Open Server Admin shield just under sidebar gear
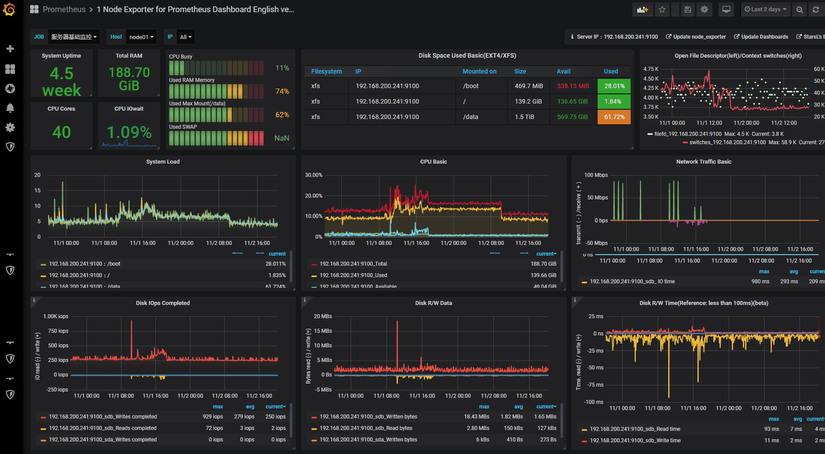The width and height of the screenshot is (825, 454). click(x=10, y=147)
